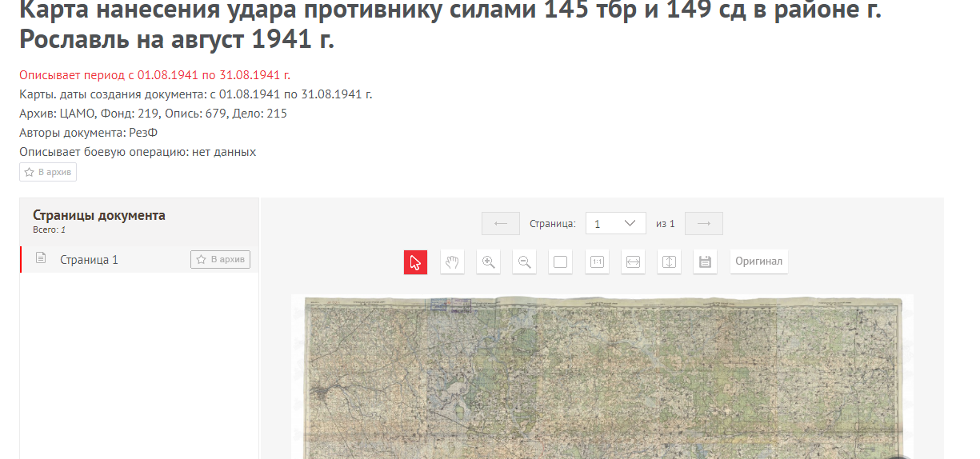Click the red period description text
The height and width of the screenshot is (459, 980).
tap(154, 75)
